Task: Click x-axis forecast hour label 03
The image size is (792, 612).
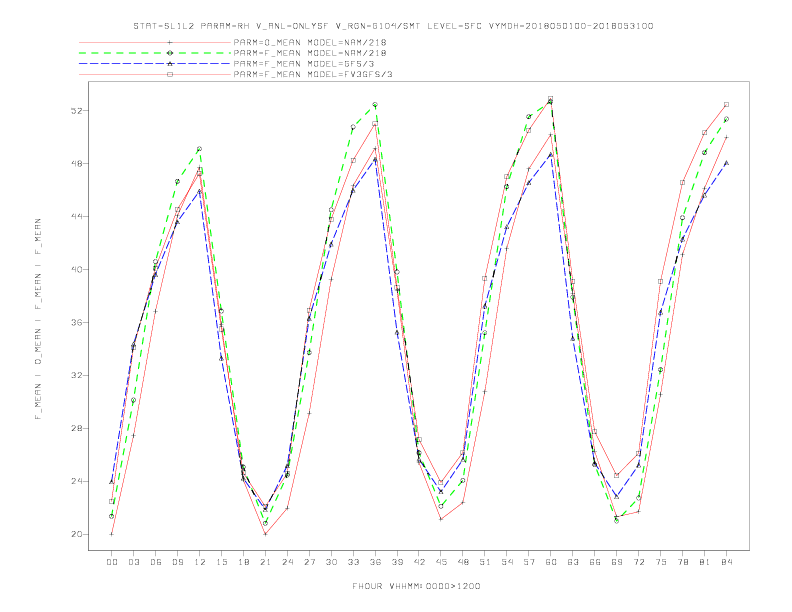Action: 133,562
